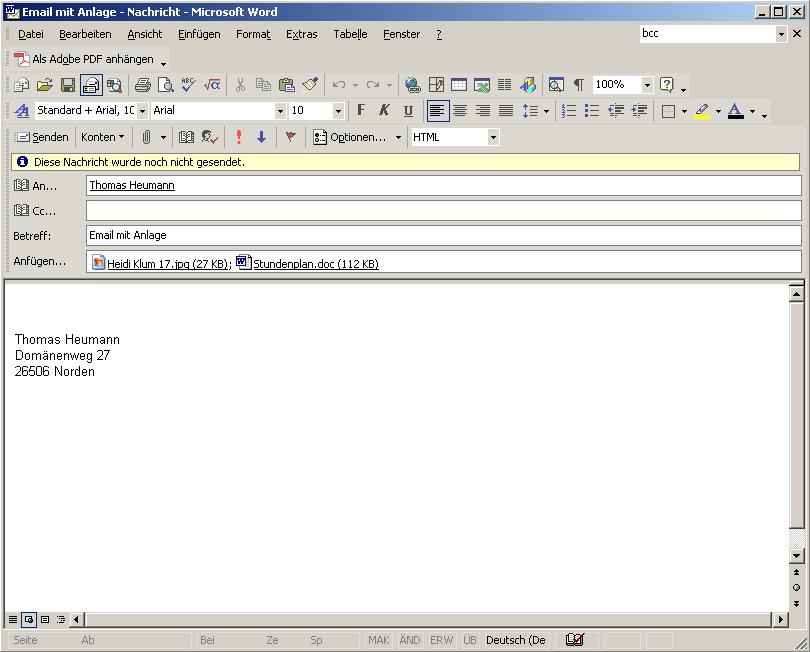
Task: Toggle justified text alignment
Action: tap(506, 111)
